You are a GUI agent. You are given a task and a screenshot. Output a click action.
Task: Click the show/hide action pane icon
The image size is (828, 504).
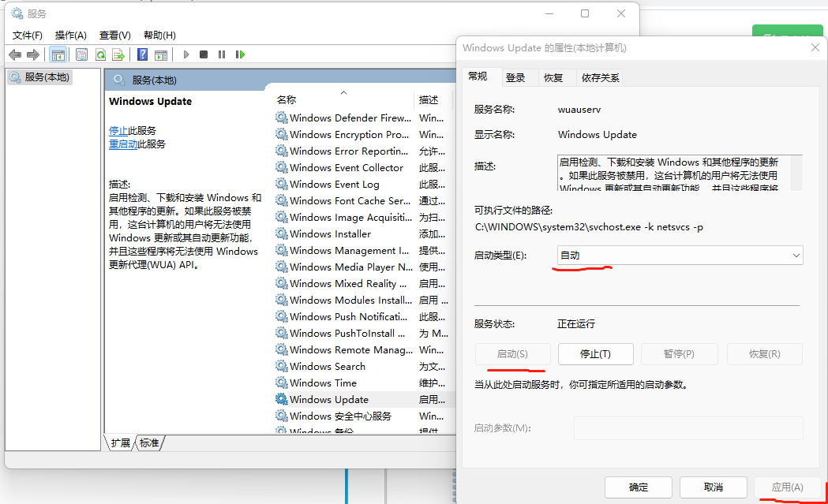[x=161, y=54]
